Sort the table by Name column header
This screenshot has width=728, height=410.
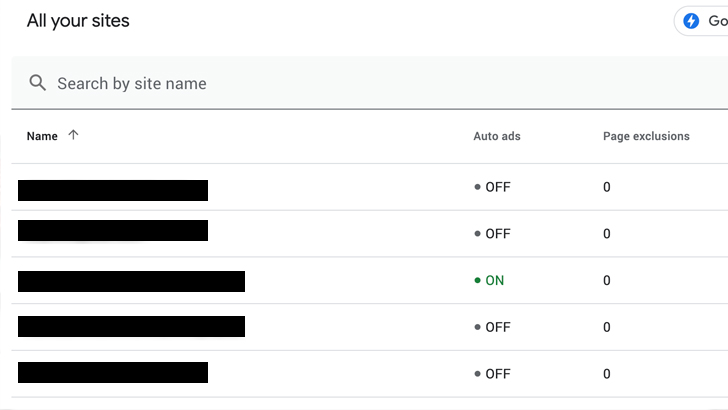point(42,136)
